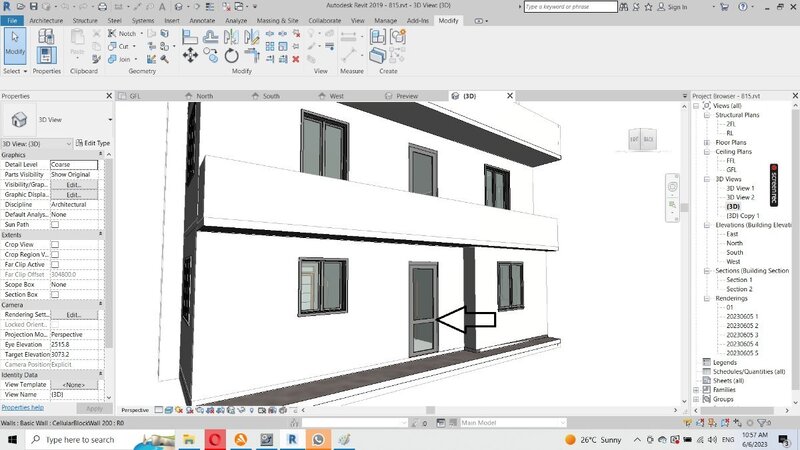Open 3D View 1 in Project Browser
Image resolution: width=800 pixels, height=450 pixels.
740,188
